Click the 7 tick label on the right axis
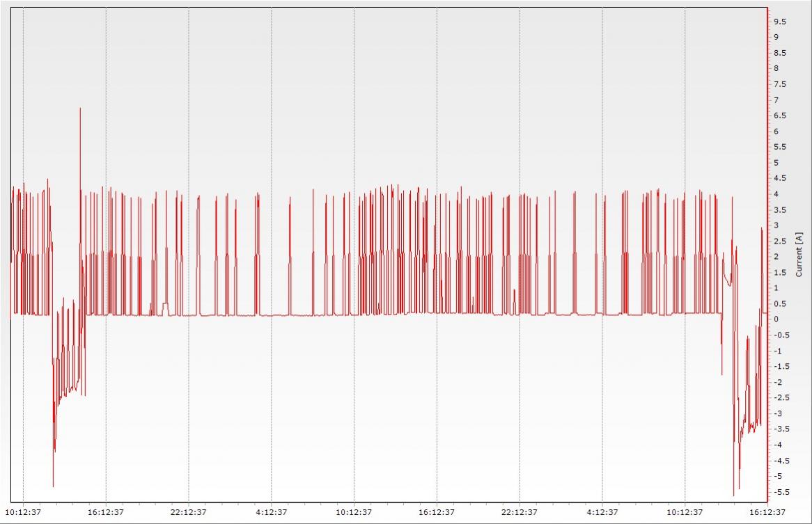 (x=776, y=100)
